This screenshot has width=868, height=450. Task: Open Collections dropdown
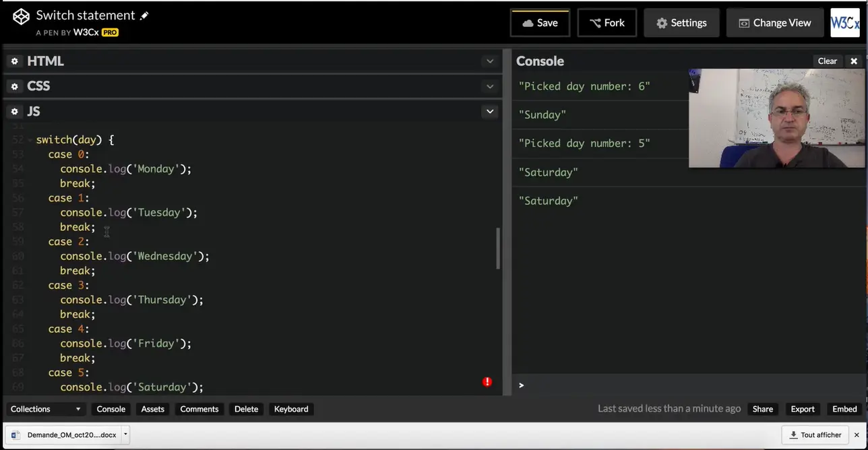pyautogui.click(x=46, y=409)
